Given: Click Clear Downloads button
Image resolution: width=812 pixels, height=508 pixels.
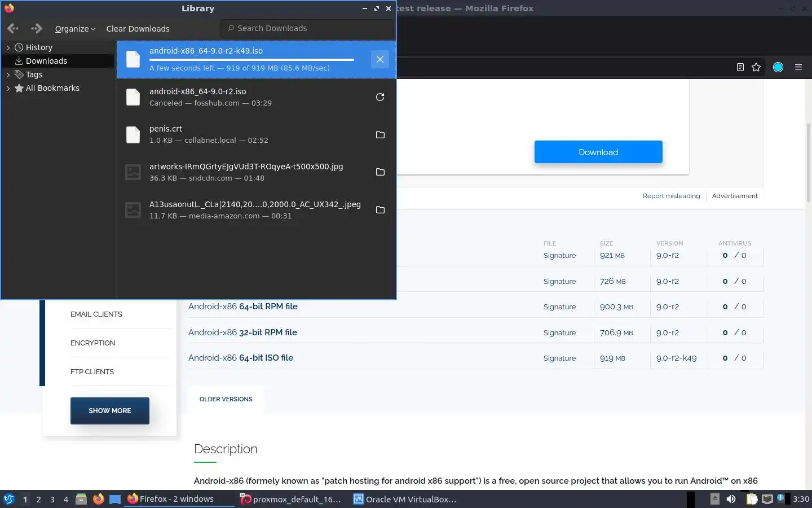Looking at the screenshot, I should coord(138,29).
